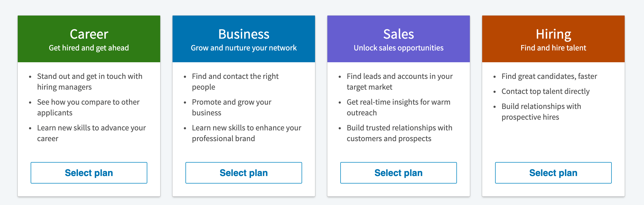The image size is (644, 205).
Task: Click Select plan under the Business card
Action: [x=243, y=173]
